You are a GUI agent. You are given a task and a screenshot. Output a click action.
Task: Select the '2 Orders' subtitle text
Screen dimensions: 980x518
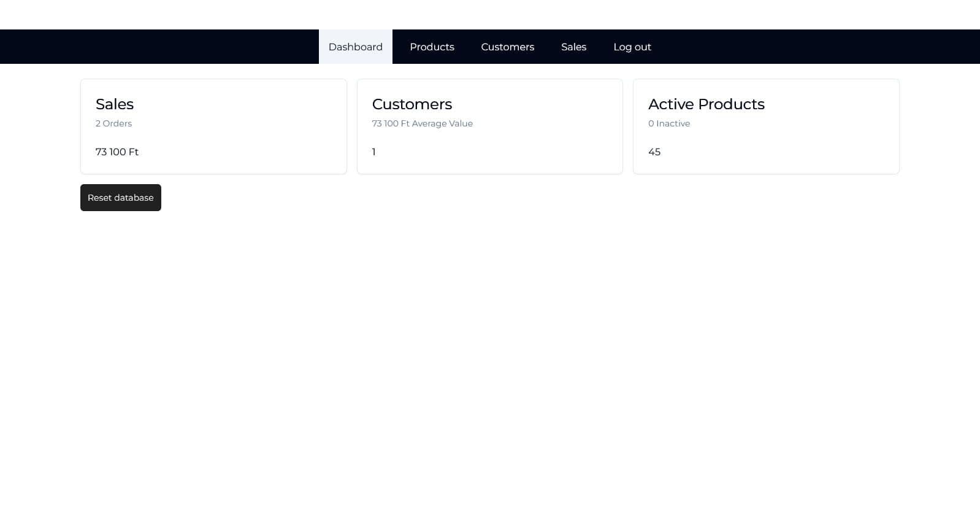(x=113, y=123)
